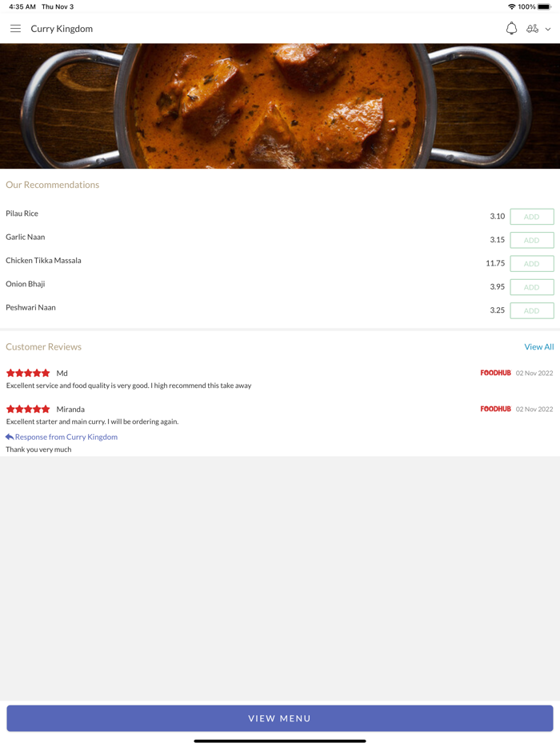The height and width of the screenshot is (747, 560).
Task: Tap Md's five-star rating
Action: point(28,373)
